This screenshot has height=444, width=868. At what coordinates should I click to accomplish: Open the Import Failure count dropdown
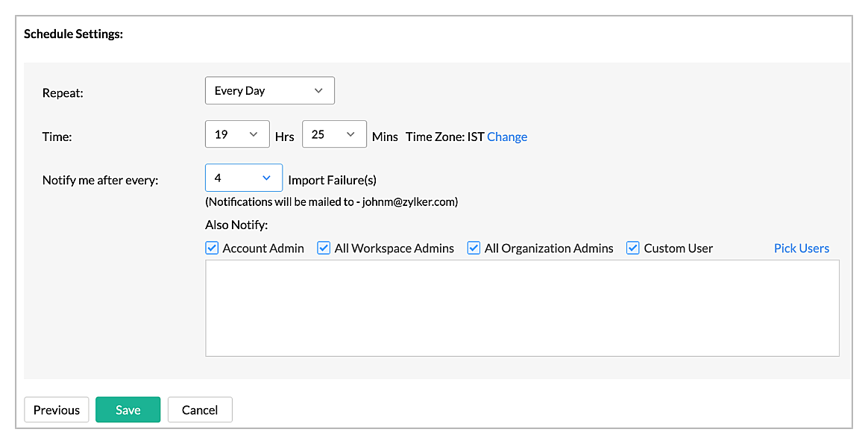click(243, 178)
